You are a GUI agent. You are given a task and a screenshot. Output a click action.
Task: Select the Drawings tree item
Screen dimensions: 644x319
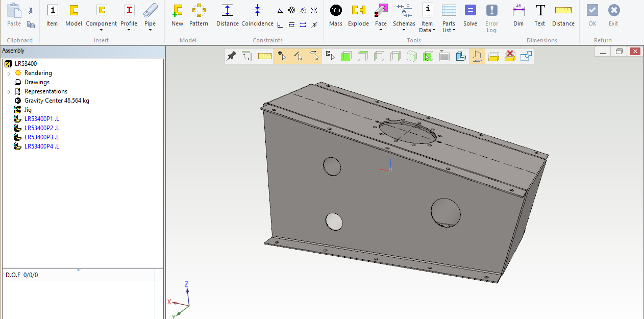37,82
